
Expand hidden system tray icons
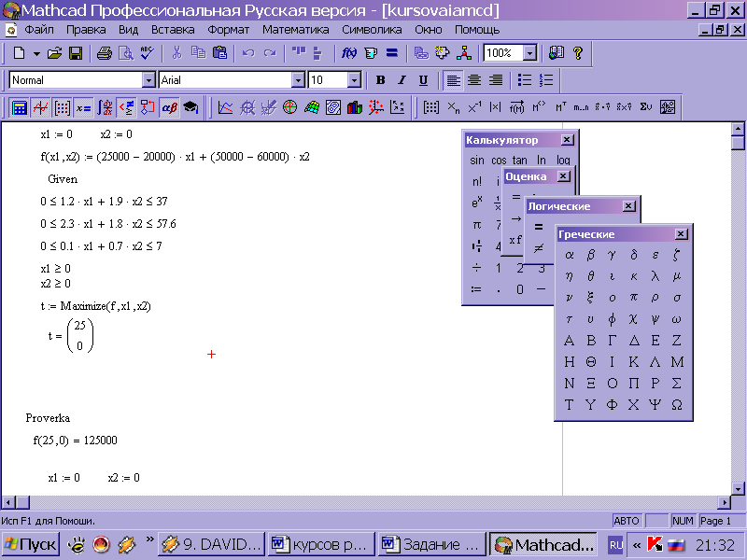tap(637, 545)
